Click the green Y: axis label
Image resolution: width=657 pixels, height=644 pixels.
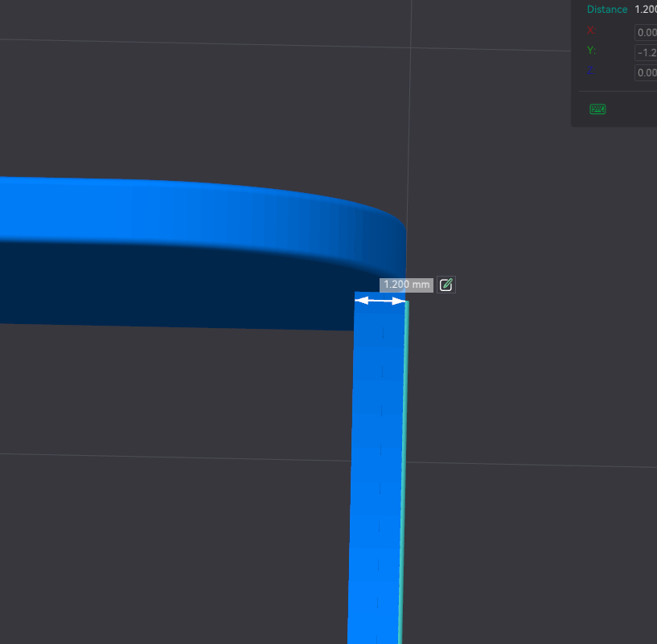point(591,51)
